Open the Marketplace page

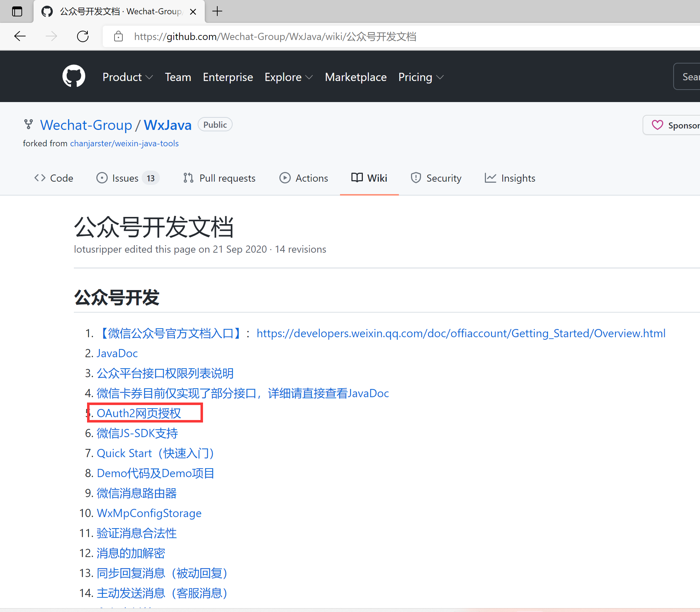click(x=356, y=77)
